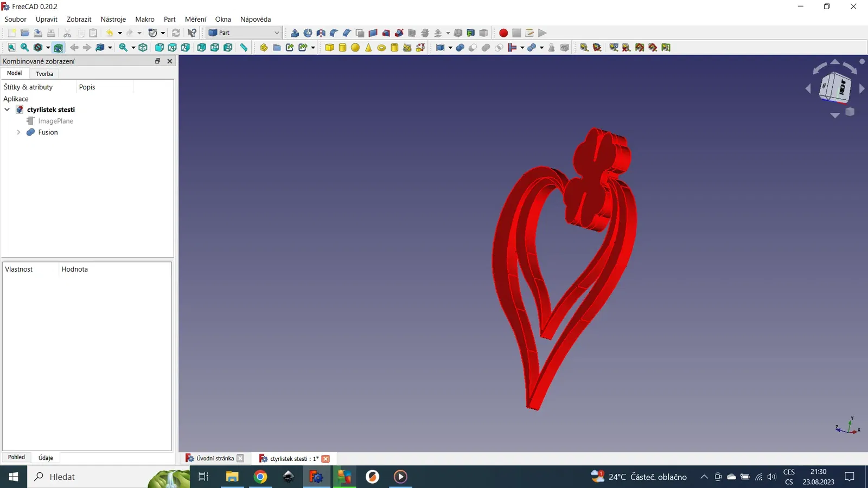Click the Open file folder icon
This screenshot has height=488, width=868.
coord(24,33)
